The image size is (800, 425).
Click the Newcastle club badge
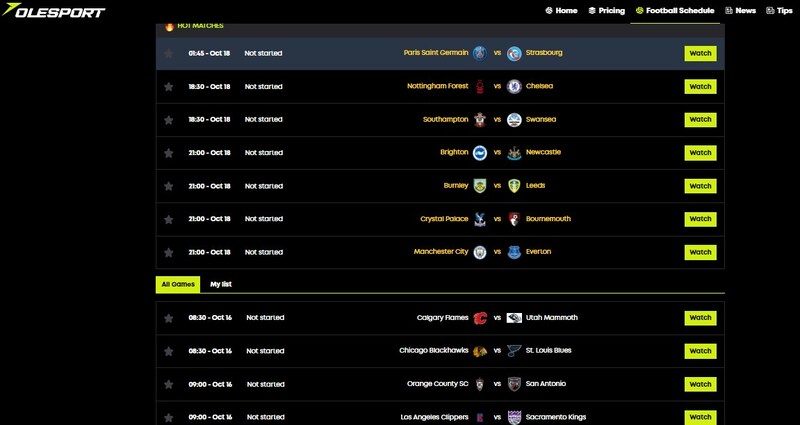[x=514, y=153]
